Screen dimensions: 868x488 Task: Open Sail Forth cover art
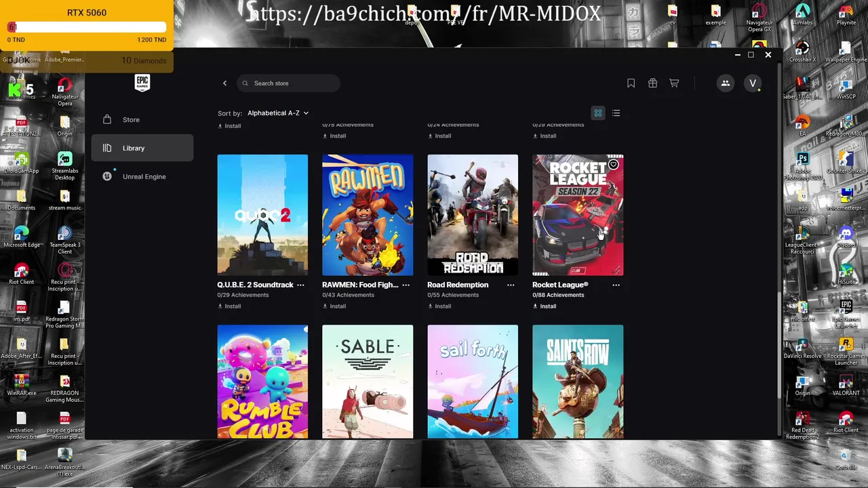(473, 382)
